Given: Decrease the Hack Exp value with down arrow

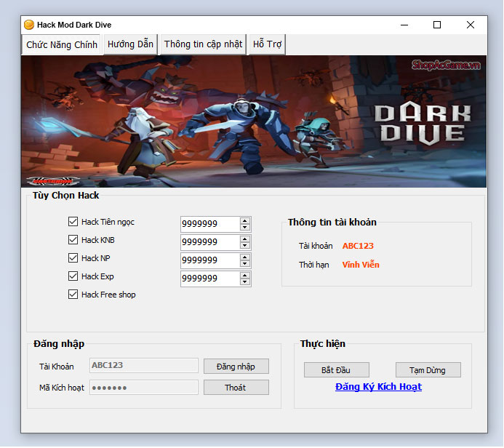Looking at the screenshot, I should click(245, 282).
